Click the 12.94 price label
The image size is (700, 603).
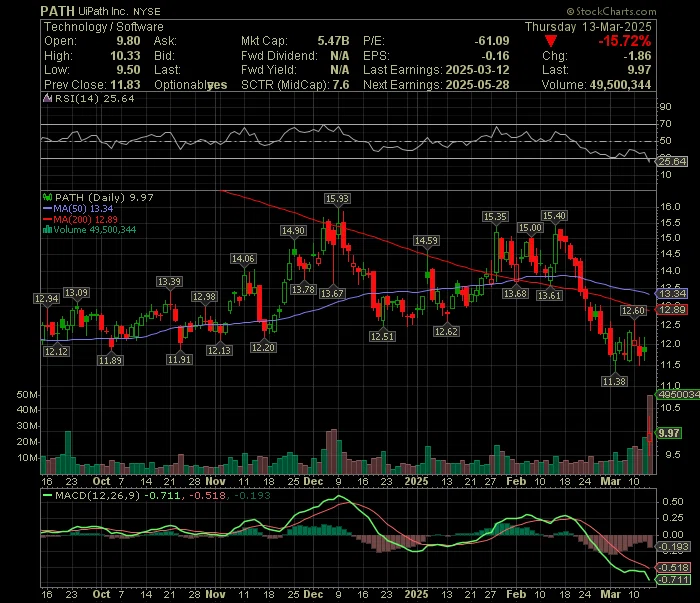pyautogui.click(x=46, y=299)
